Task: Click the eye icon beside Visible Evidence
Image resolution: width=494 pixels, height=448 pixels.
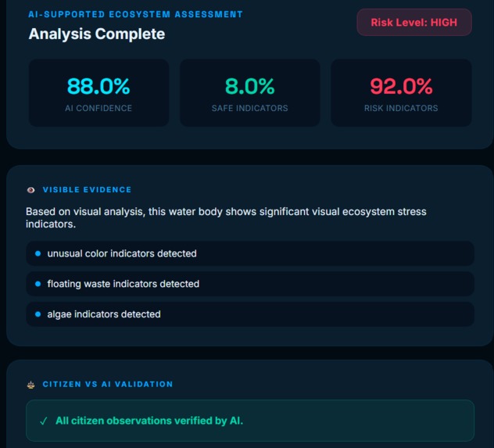Action: pos(31,190)
